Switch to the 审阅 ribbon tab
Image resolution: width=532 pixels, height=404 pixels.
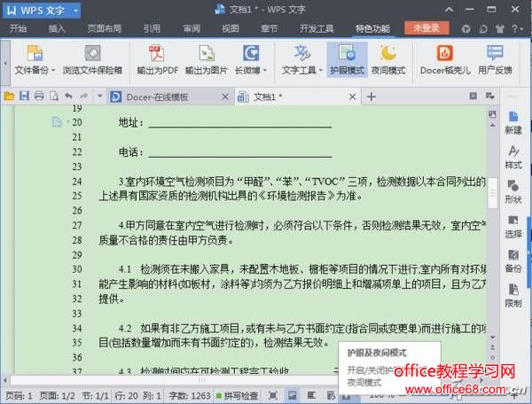pyautogui.click(x=192, y=28)
